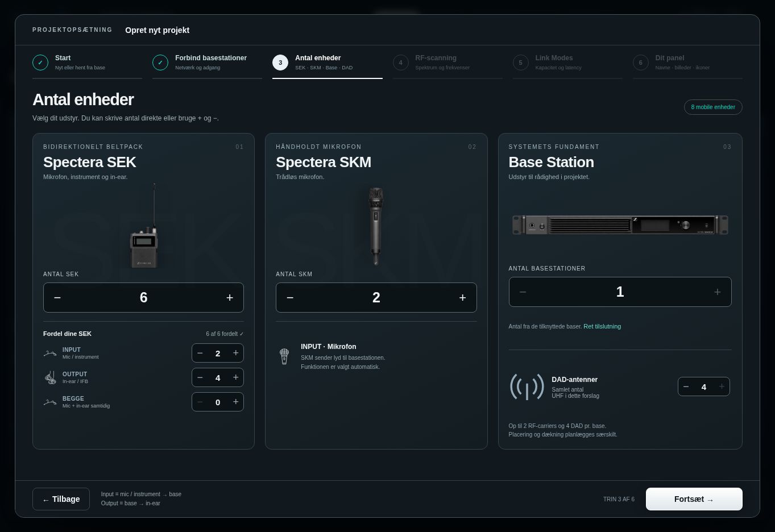Viewport: 775px width, 532px height.
Task: Click the Tilbage button
Action: (x=61, y=499)
